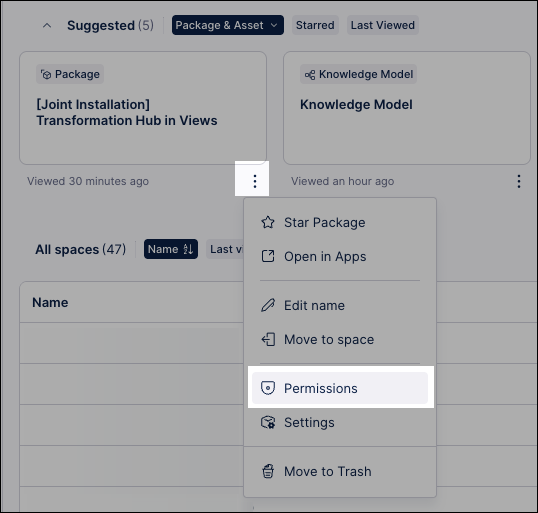Click the shield icon beside Permissions
This screenshot has height=513, width=538.
pos(268,388)
